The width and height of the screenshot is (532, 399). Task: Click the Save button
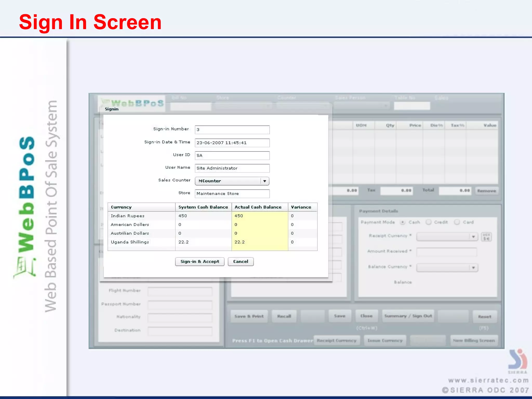(340, 316)
